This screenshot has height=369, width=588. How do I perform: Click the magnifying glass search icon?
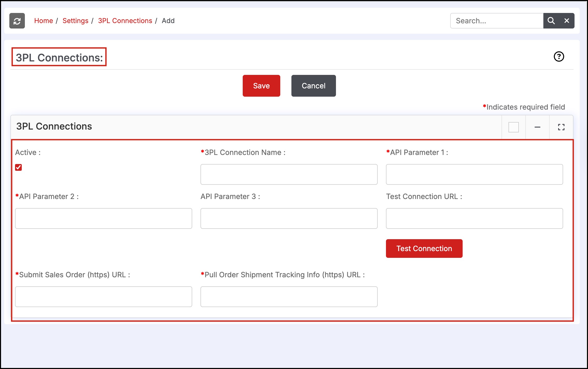pyautogui.click(x=551, y=21)
